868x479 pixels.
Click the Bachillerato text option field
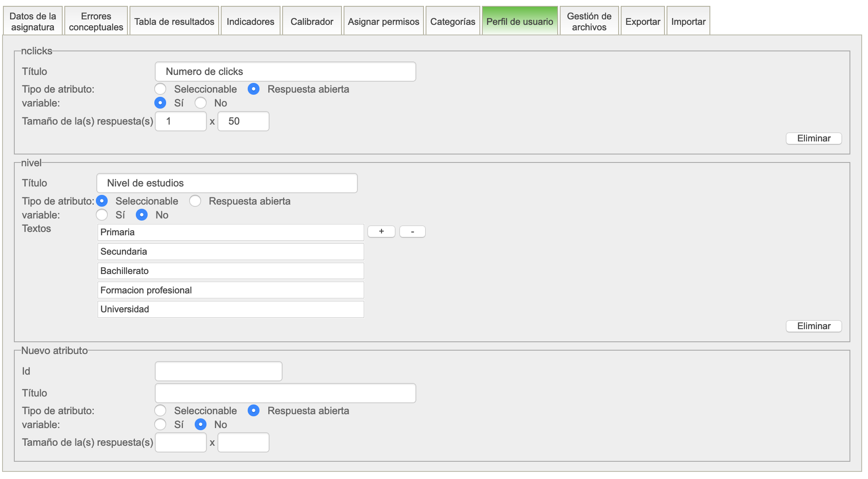[x=230, y=271]
